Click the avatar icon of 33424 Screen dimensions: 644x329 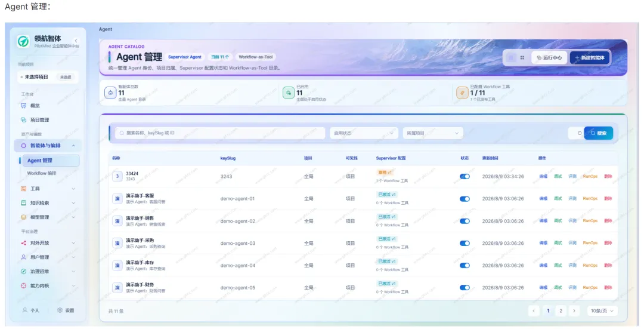pyautogui.click(x=117, y=176)
